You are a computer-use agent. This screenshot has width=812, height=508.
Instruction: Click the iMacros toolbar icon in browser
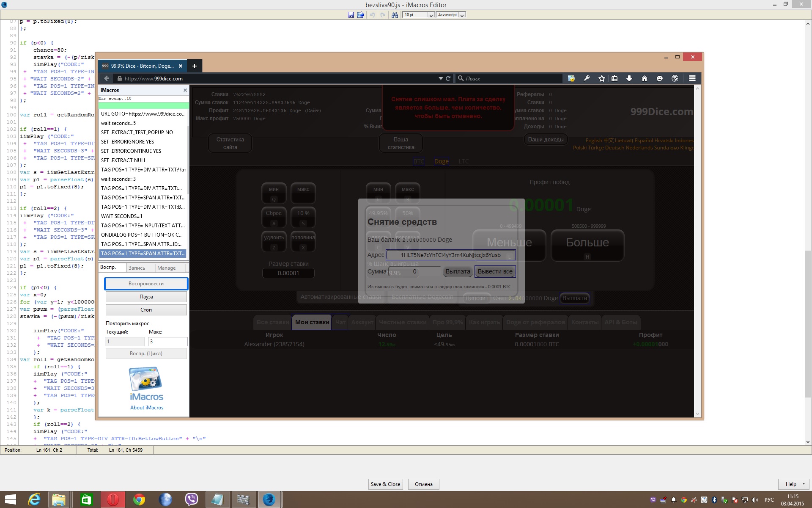(571, 78)
